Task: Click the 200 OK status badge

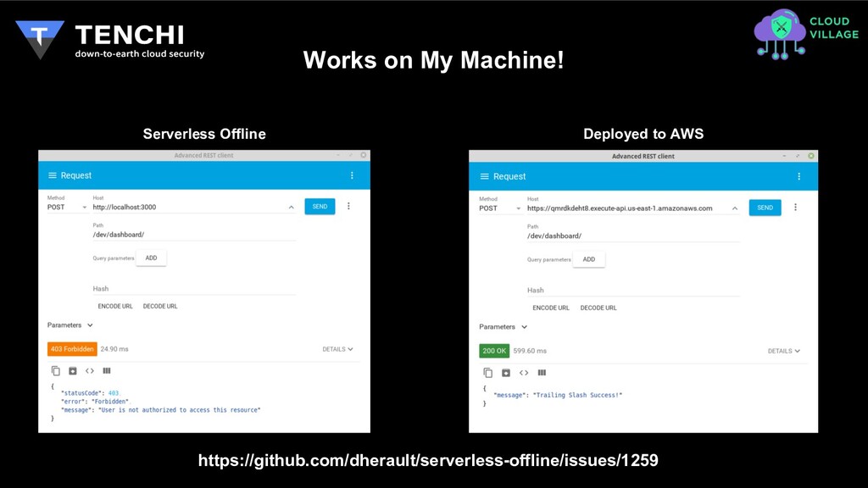Action: [x=494, y=351]
